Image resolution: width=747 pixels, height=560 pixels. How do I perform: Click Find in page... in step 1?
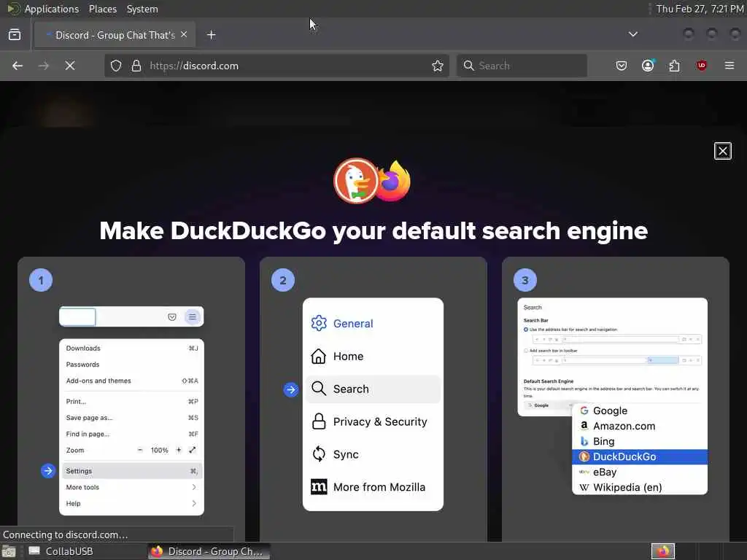click(131, 434)
